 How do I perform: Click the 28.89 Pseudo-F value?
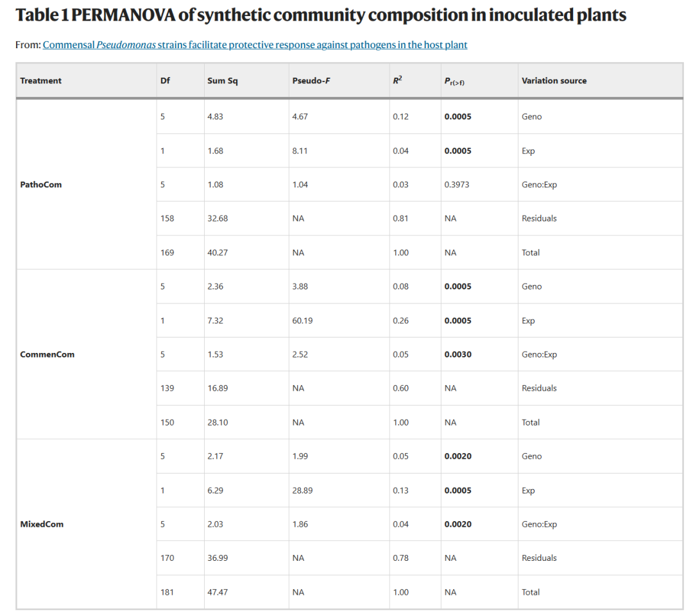[x=302, y=490]
